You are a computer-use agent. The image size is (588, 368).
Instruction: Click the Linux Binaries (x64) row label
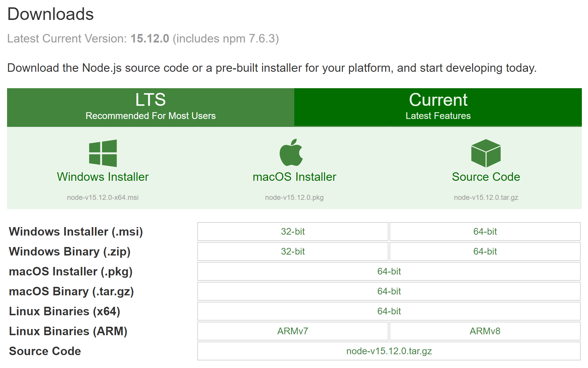pos(64,311)
